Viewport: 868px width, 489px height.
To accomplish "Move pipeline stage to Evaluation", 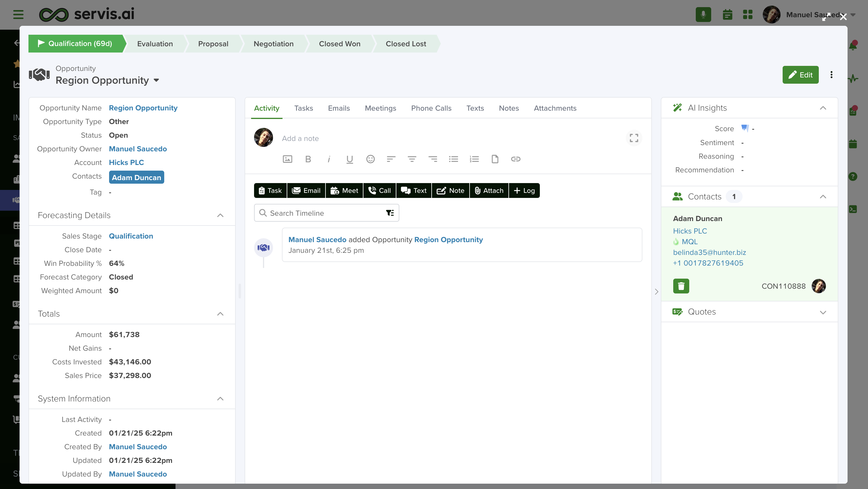I will tap(155, 44).
